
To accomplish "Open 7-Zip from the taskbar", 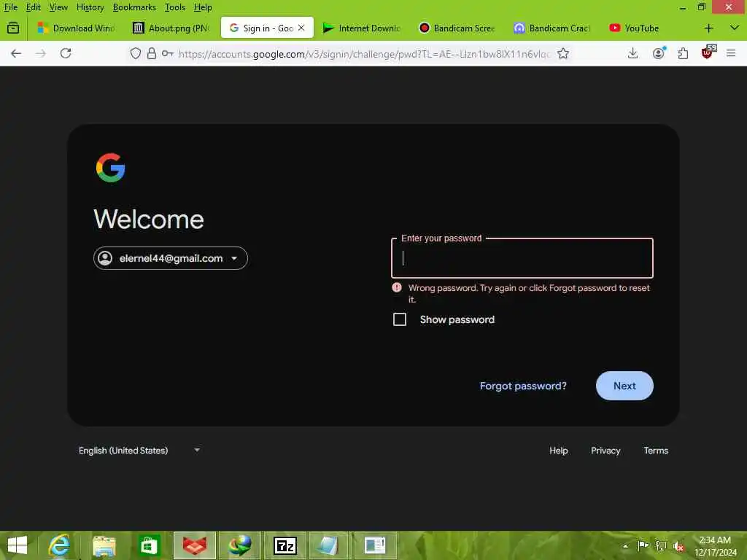I will (x=285, y=545).
